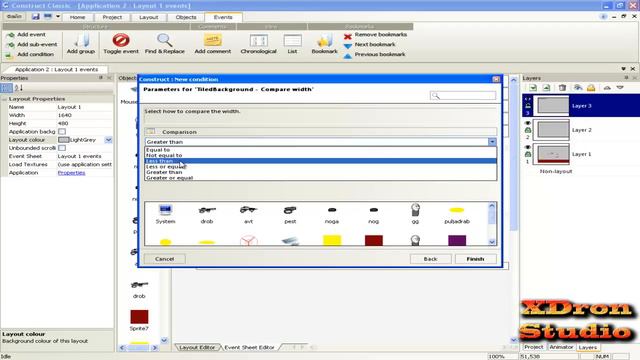Select the drob object in the dialog
Screen dimensions: 640x360
pos(207,214)
